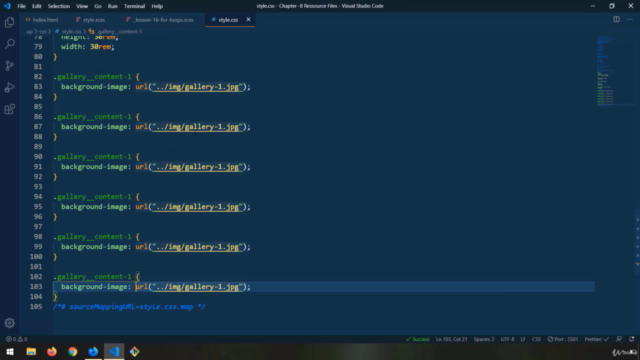Click the .gallery__content-1 selector on line 102
640x360 pixels.
[92, 277]
